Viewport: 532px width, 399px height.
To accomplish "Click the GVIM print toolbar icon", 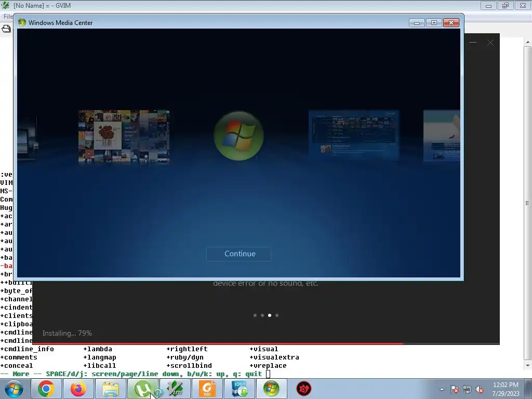I will [x=6, y=29].
